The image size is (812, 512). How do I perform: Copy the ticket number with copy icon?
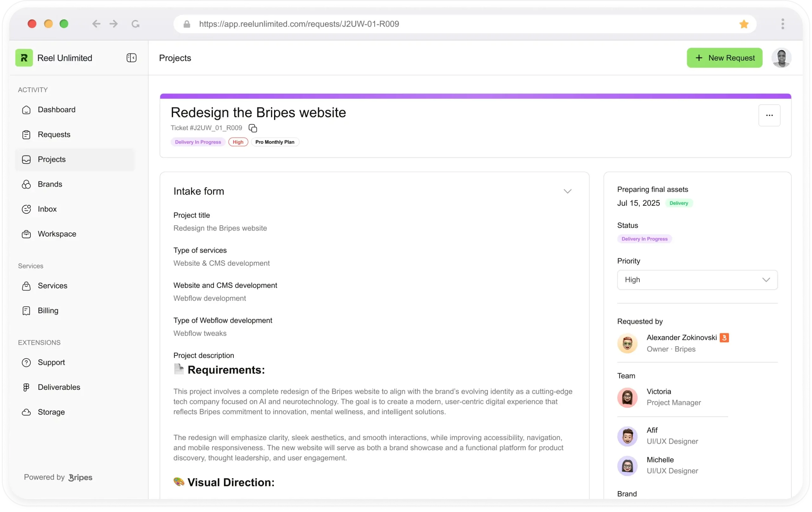[253, 128]
